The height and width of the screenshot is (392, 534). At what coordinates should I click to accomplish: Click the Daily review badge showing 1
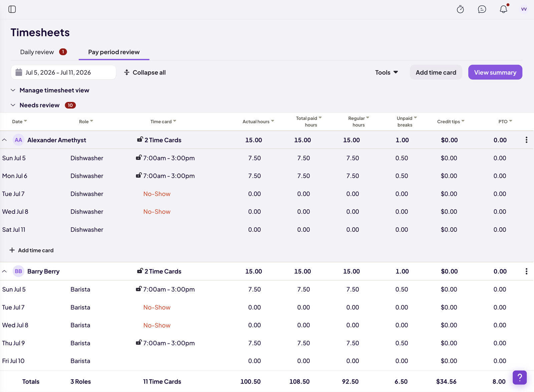pyautogui.click(x=63, y=52)
